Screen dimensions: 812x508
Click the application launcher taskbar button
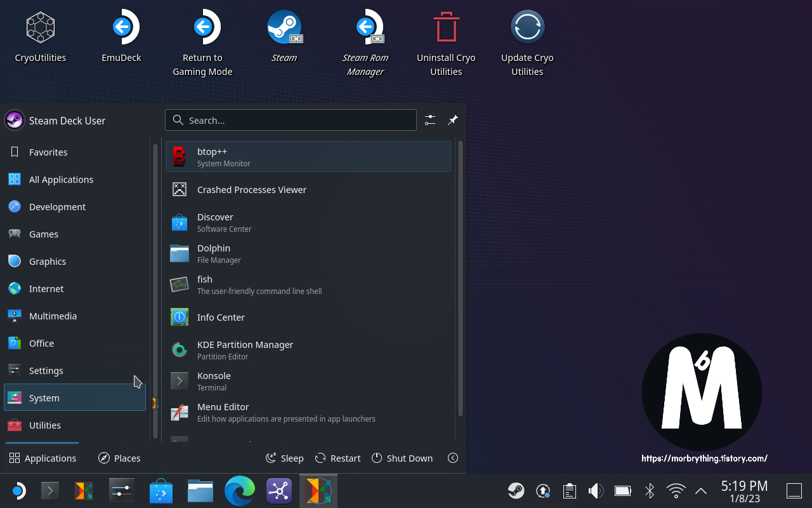coord(18,490)
